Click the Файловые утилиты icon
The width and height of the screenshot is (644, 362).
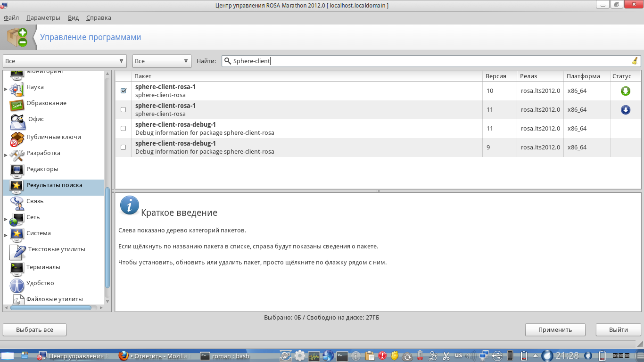(x=18, y=300)
